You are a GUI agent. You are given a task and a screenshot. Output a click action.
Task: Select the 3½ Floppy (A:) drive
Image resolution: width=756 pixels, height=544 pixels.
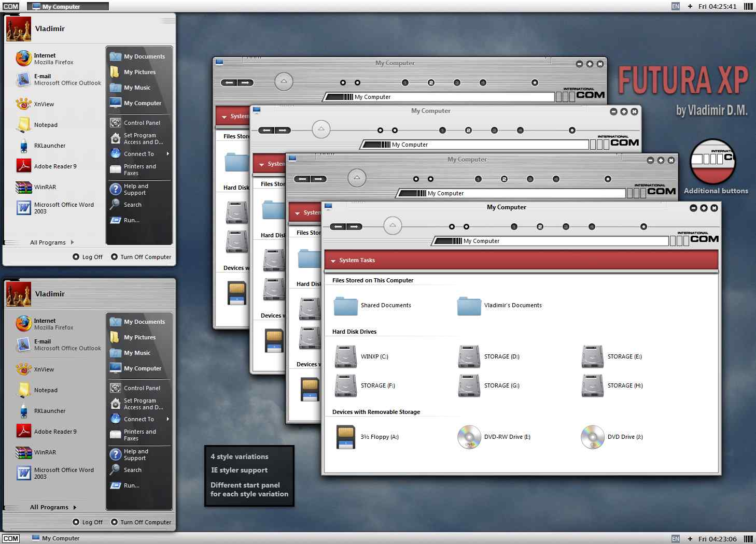click(x=367, y=437)
